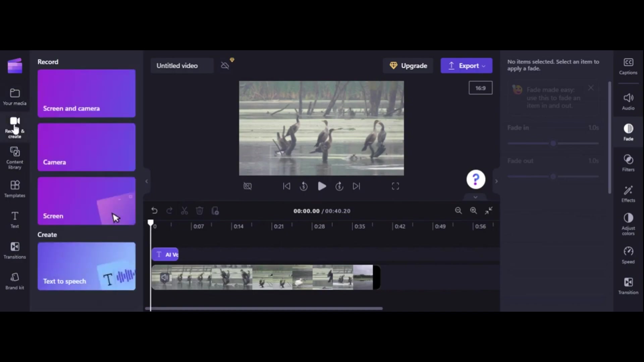The image size is (644, 362).
Task: Mute the video clip audio
Action: [165, 278]
